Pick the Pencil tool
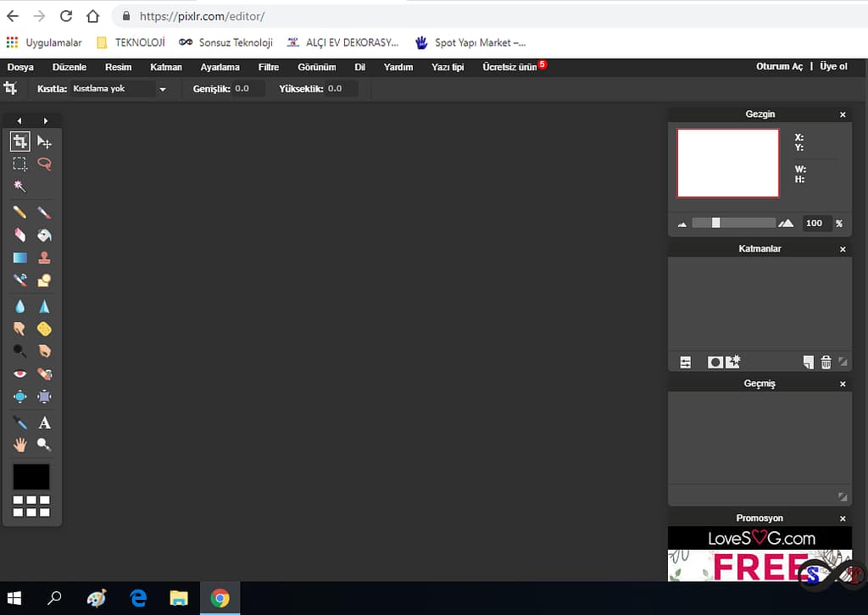The height and width of the screenshot is (615, 868). [20, 212]
